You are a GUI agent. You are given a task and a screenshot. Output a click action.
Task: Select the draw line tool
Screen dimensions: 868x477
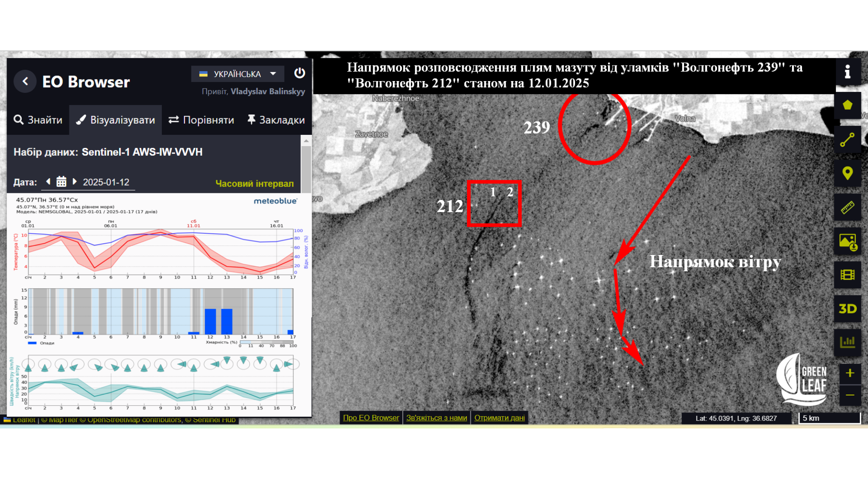click(x=848, y=140)
